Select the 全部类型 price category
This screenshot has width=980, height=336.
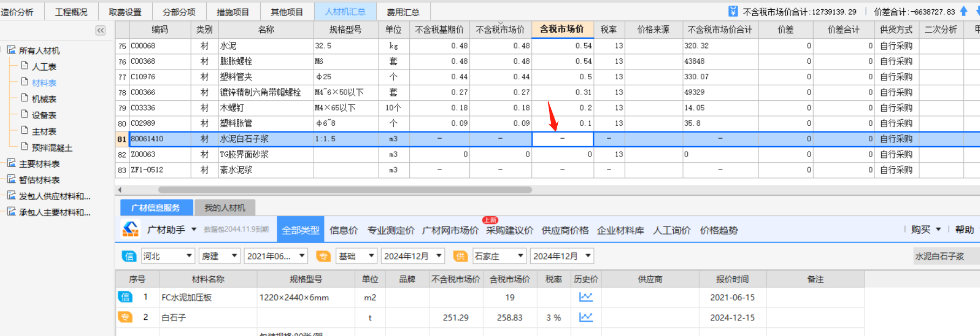click(301, 230)
